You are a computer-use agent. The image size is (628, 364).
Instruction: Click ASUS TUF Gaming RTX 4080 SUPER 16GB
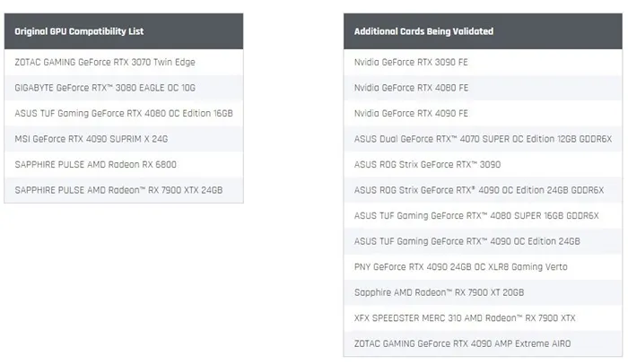[483, 216]
